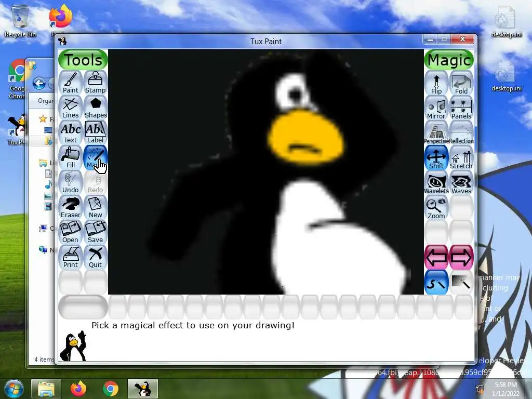Choose the Lines tool
This screenshot has height=399, width=532.
point(71,108)
